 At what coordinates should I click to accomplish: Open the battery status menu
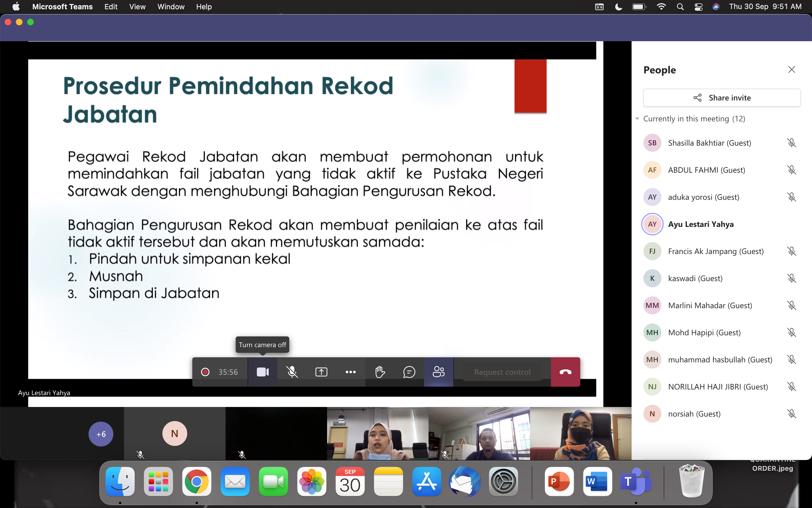(639, 7)
